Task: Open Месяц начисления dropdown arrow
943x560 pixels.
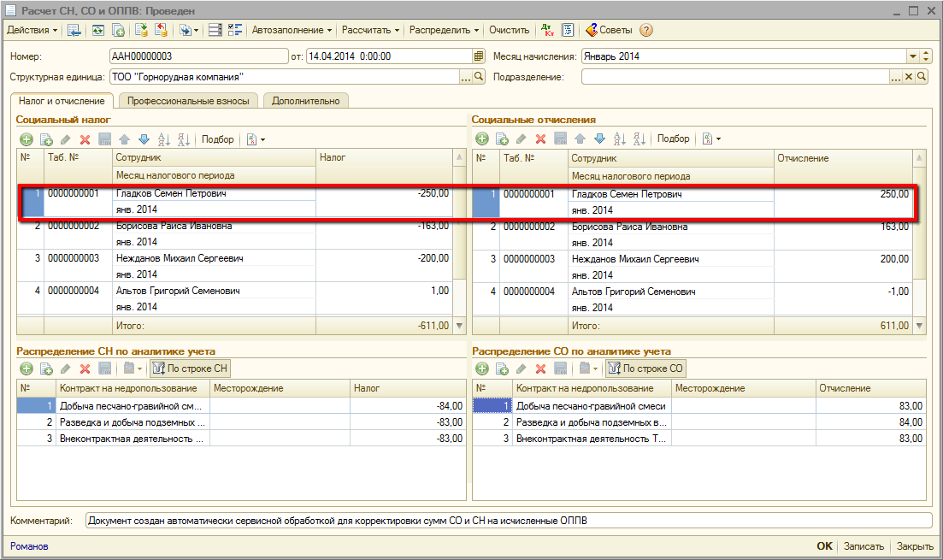Action: coord(913,56)
